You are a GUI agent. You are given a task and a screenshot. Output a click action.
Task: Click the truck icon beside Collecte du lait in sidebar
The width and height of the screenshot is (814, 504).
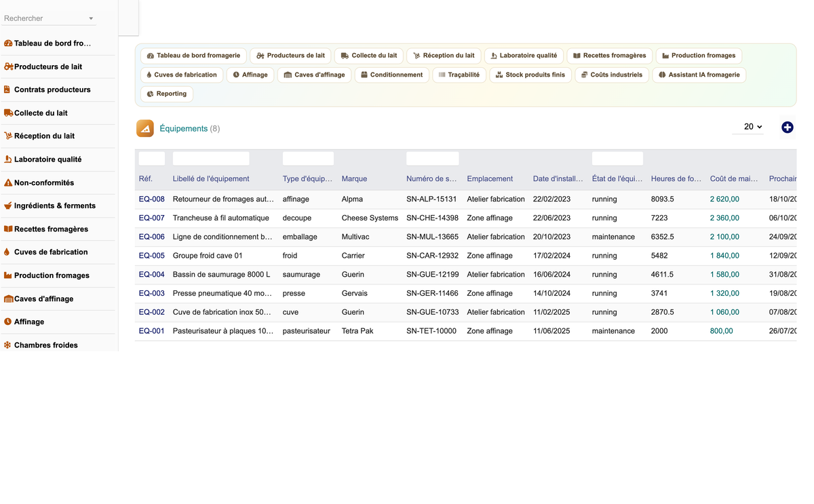click(x=8, y=113)
